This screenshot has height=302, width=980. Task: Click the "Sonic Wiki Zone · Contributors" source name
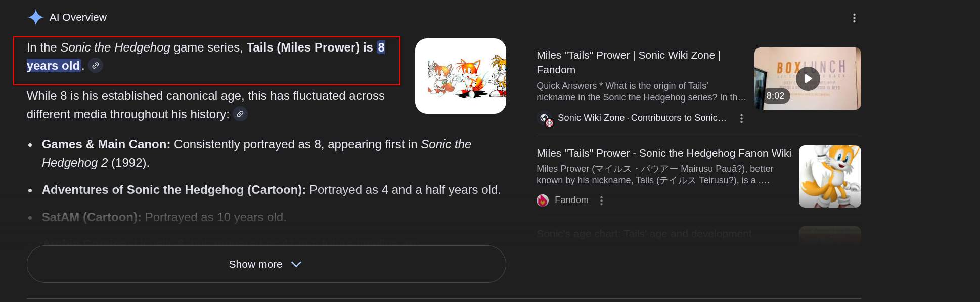click(x=642, y=118)
